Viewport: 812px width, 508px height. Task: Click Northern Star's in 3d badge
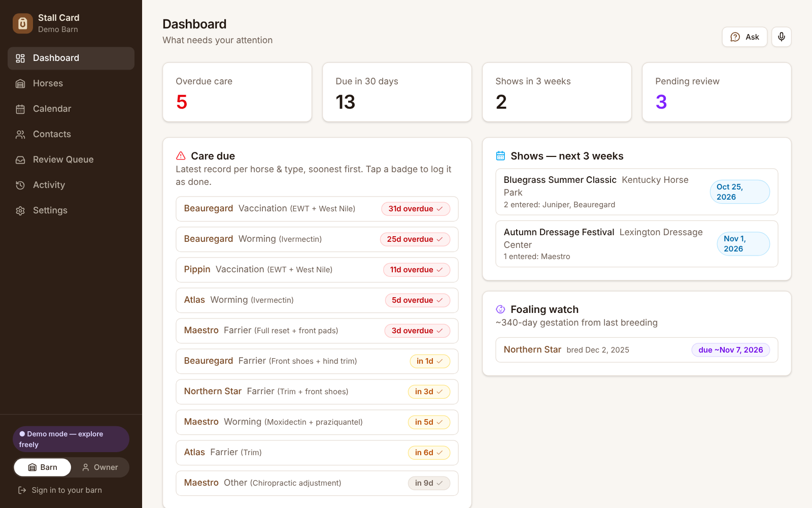[x=429, y=392]
